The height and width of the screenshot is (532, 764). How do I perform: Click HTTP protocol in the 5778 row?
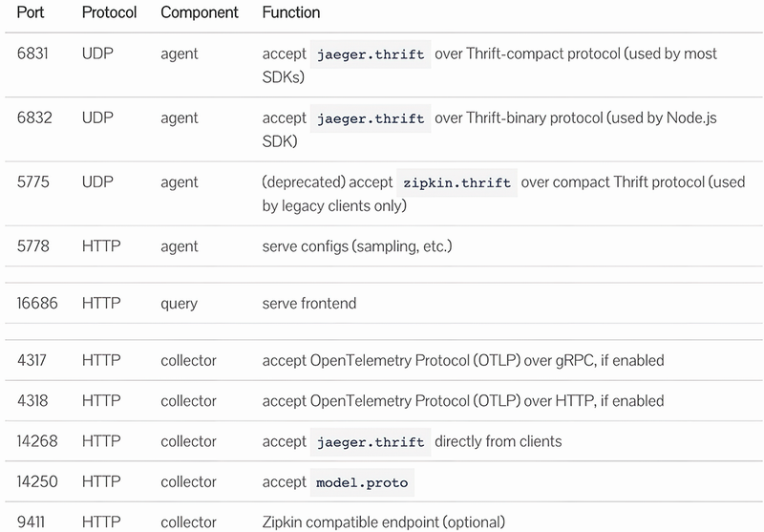pos(101,245)
